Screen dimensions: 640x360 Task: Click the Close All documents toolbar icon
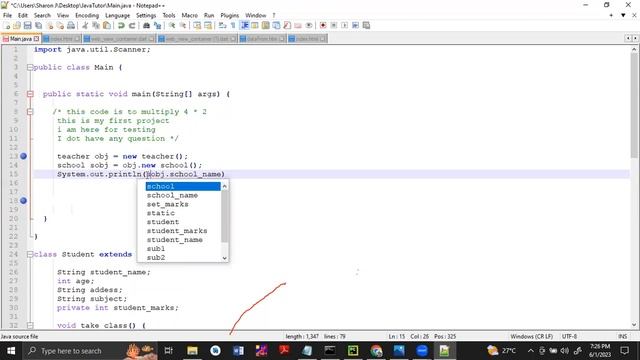pyautogui.click(x=60, y=25)
